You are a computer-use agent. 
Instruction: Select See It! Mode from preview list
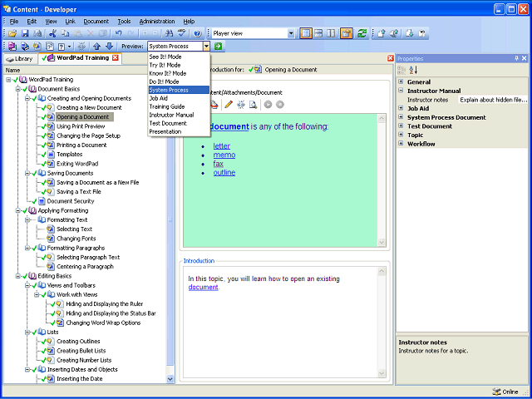(179, 57)
